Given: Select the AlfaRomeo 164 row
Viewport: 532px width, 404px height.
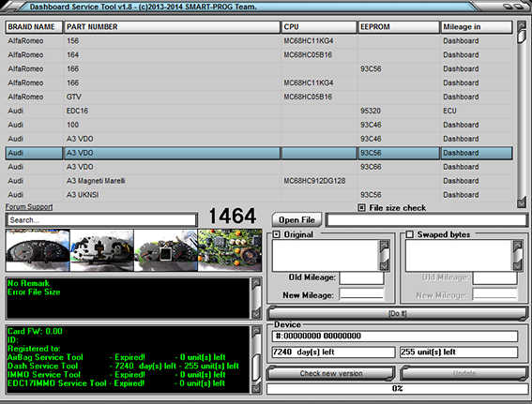Looking at the screenshot, I should 259,55.
